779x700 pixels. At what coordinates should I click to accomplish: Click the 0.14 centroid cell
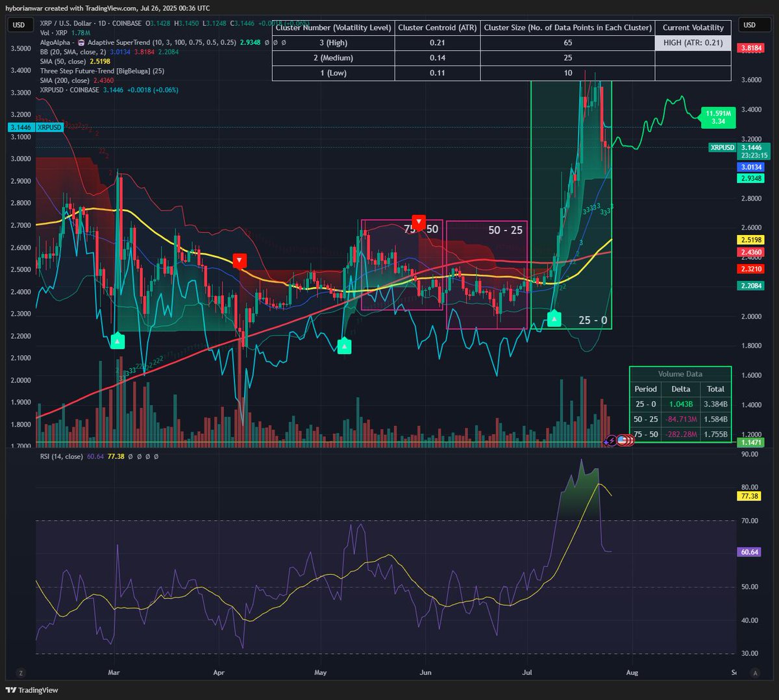[x=437, y=58]
